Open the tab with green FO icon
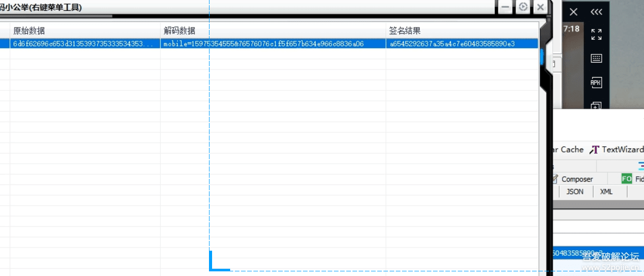Viewport: 644px width, 276px height. 633,179
